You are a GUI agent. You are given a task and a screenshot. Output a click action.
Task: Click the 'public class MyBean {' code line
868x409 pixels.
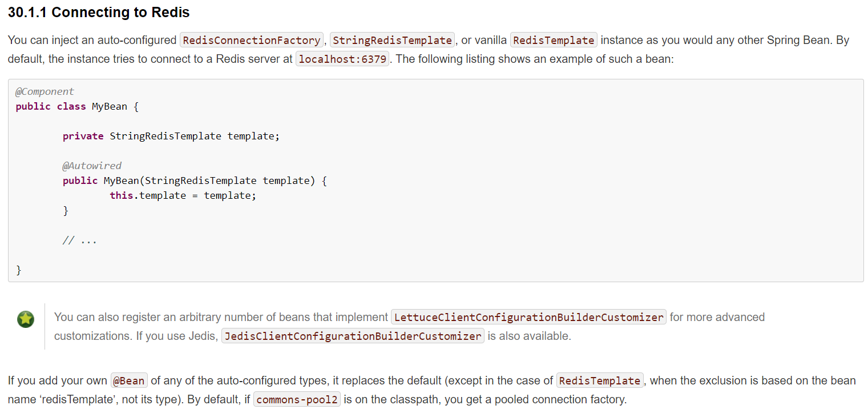tap(77, 106)
